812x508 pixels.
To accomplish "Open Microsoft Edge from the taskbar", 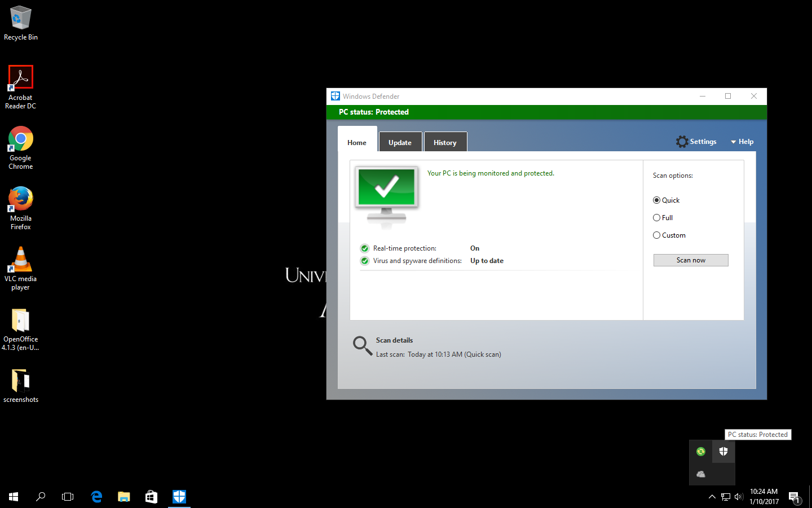I will point(96,497).
